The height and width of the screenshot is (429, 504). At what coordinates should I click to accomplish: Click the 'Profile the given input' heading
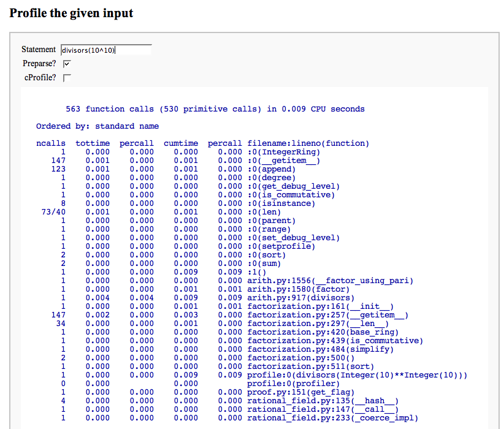point(71,12)
